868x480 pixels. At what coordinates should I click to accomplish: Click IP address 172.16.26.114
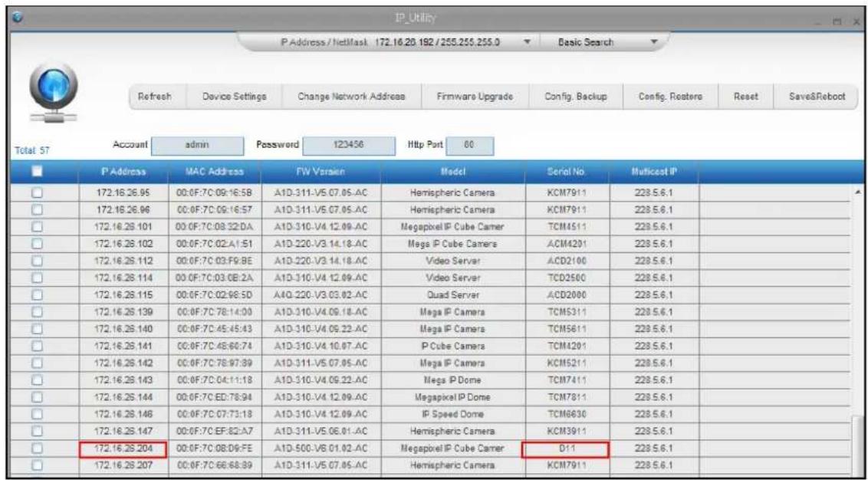tap(123, 277)
